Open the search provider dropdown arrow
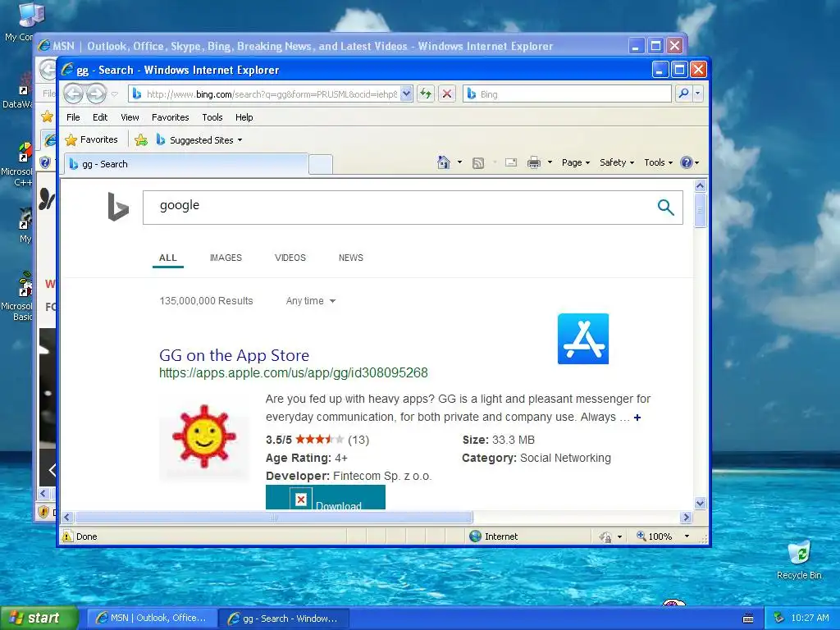Viewport: 840px width, 630px height. pyautogui.click(x=697, y=94)
